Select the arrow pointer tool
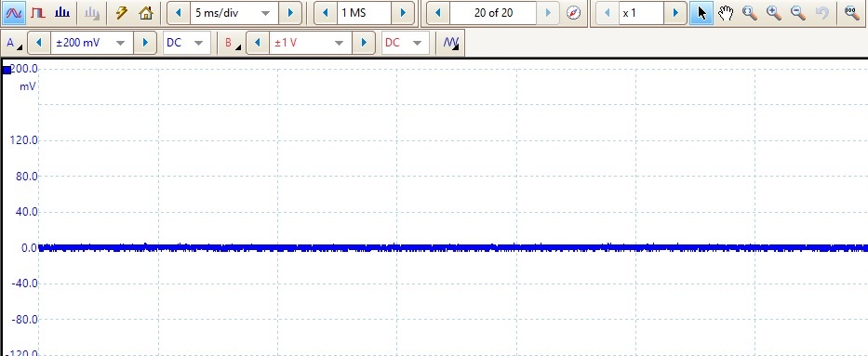Viewport: 868px width, 356px height. point(701,13)
